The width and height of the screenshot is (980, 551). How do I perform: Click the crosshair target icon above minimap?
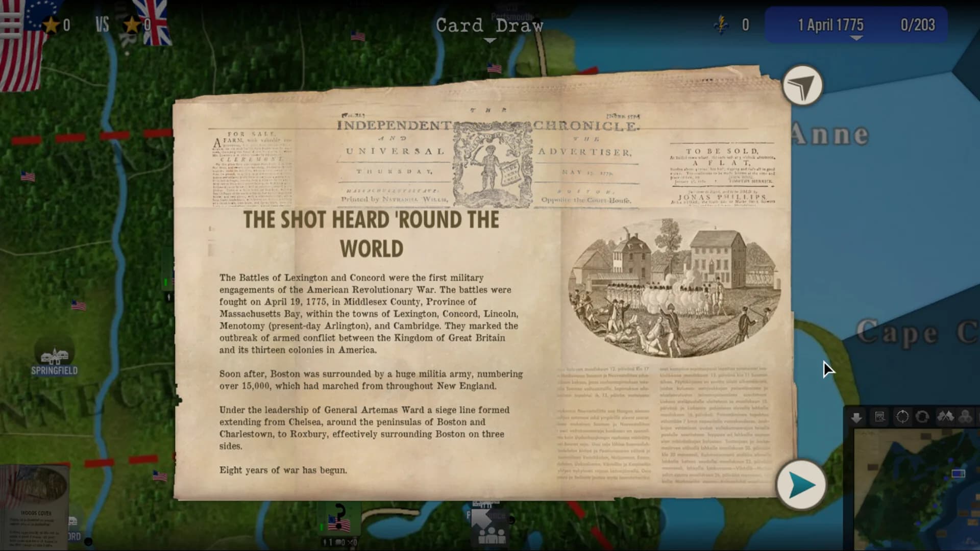click(x=902, y=417)
